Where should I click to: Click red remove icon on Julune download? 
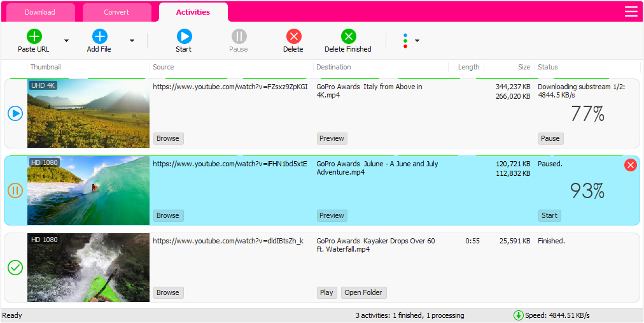[x=631, y=165]
